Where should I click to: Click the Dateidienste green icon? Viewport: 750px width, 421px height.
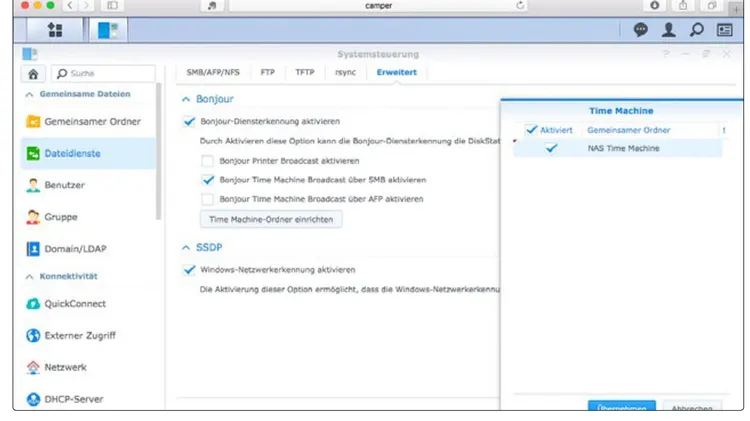[33, 154]
